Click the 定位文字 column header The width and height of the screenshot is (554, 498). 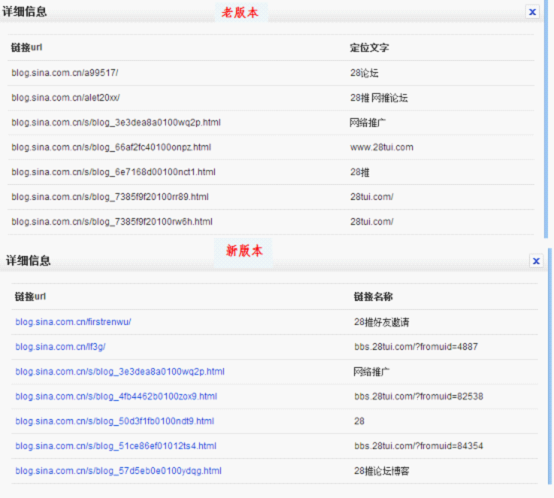(x=370, y=48)
